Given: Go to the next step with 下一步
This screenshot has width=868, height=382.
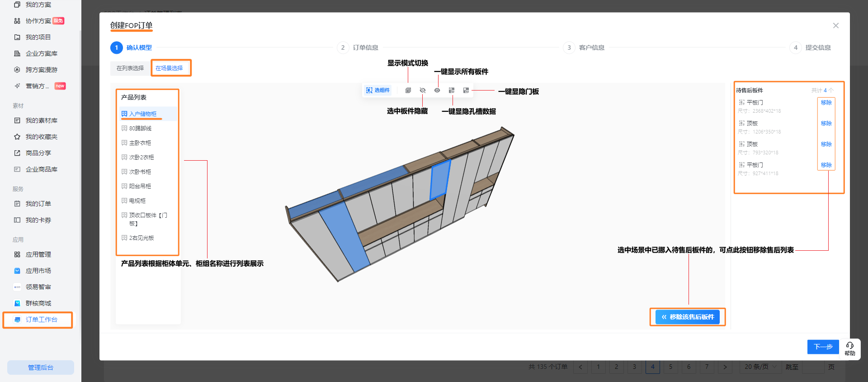Looking at the screenshot, I should (823, 347).
